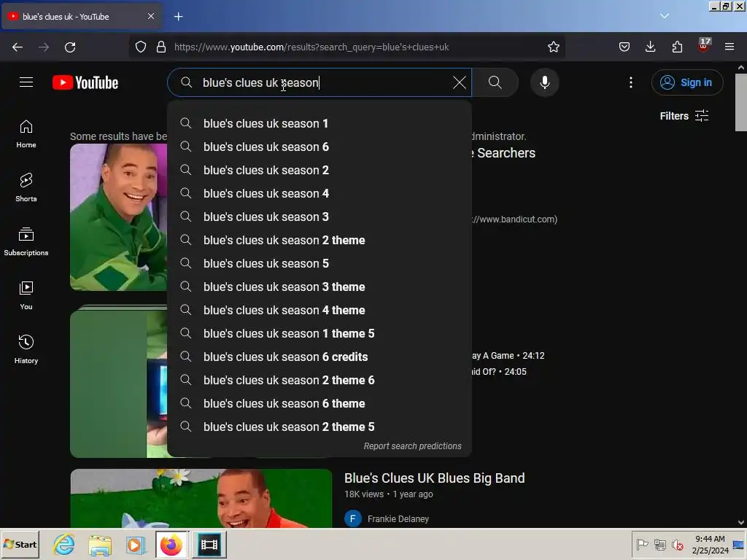Show site security lock info

[161, 47]
